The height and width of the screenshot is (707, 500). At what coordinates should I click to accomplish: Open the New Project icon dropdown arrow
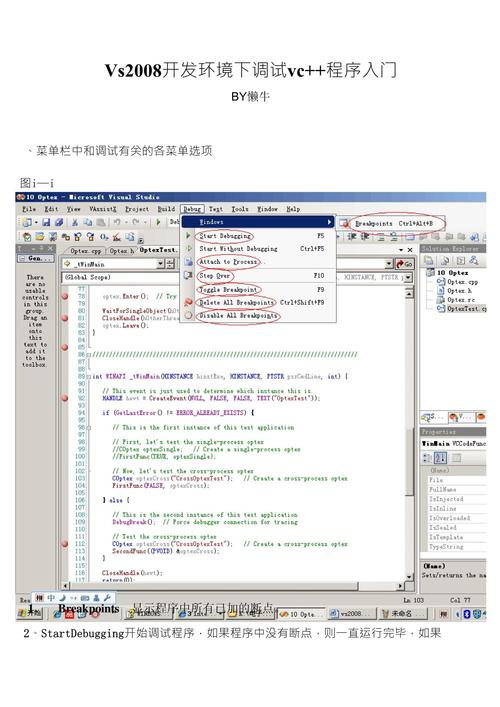36,222
